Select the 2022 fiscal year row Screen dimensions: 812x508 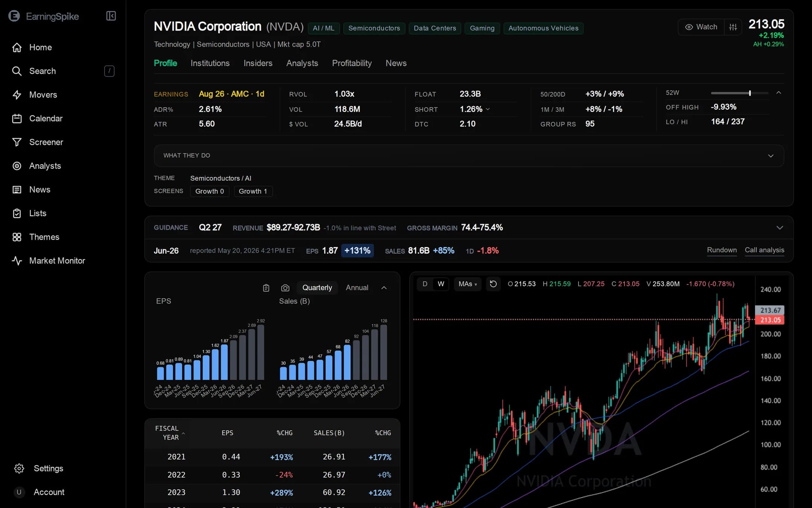pos(272,475)
